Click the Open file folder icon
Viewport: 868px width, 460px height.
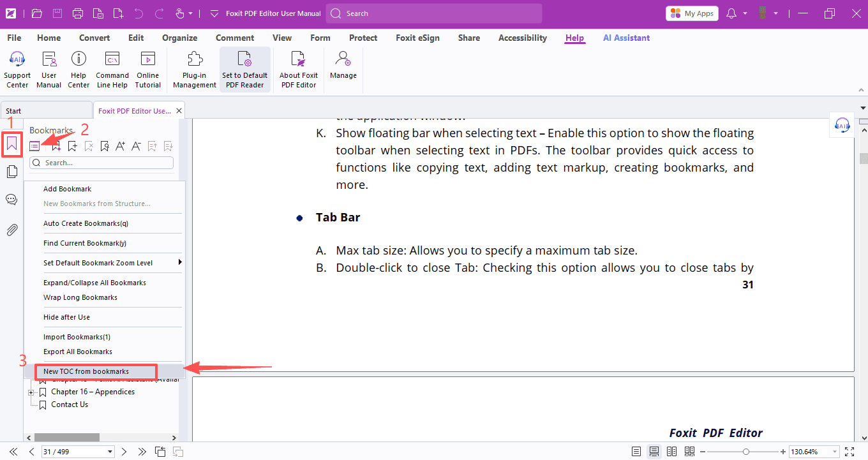(37, 13)
